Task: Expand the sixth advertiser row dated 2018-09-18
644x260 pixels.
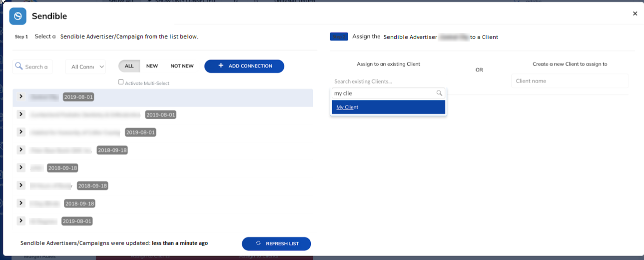Action: pyautogui.click(x=20, y=185)
